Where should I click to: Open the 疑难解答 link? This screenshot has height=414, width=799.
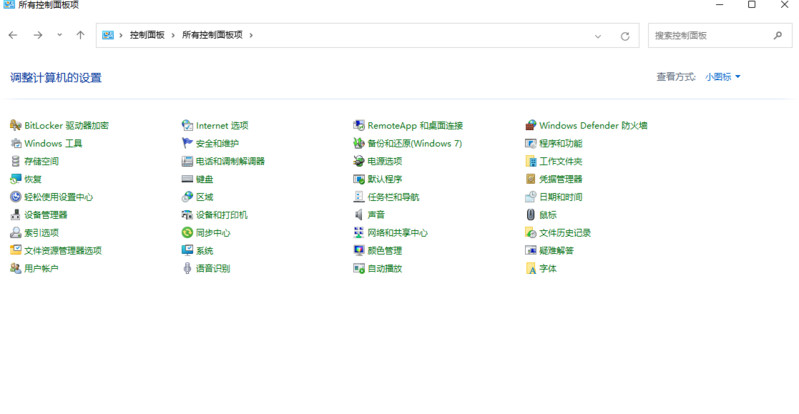pyautogui.click(x=556, y=250)
